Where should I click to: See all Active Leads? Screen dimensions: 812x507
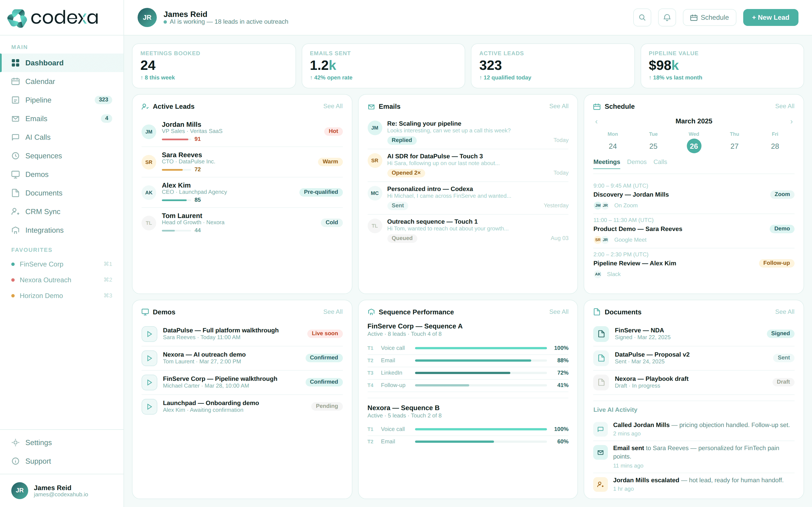pyautogui.click(x=332, y=106)
